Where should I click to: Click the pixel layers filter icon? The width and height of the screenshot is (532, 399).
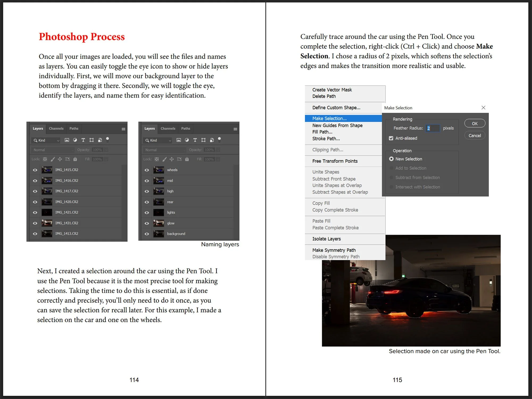[67, 140]
